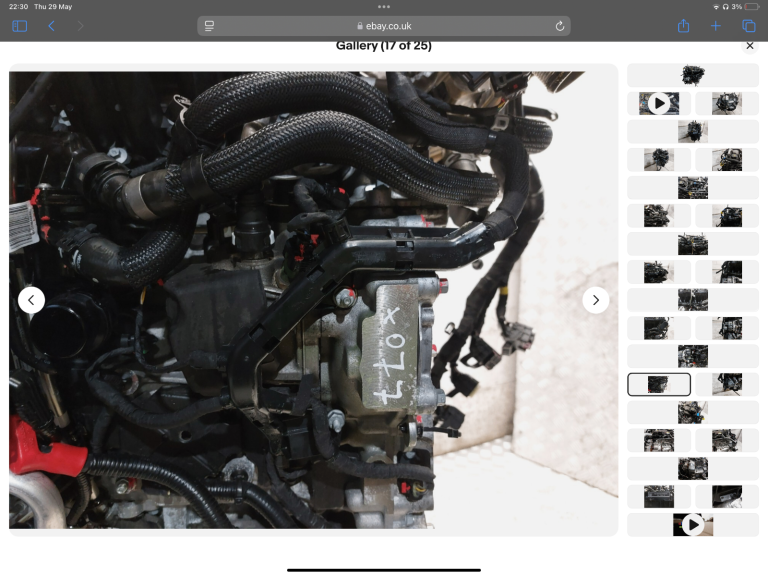768x576 pixels.
Task: Select the first thumbnail in the gallery
Action: 692,75
